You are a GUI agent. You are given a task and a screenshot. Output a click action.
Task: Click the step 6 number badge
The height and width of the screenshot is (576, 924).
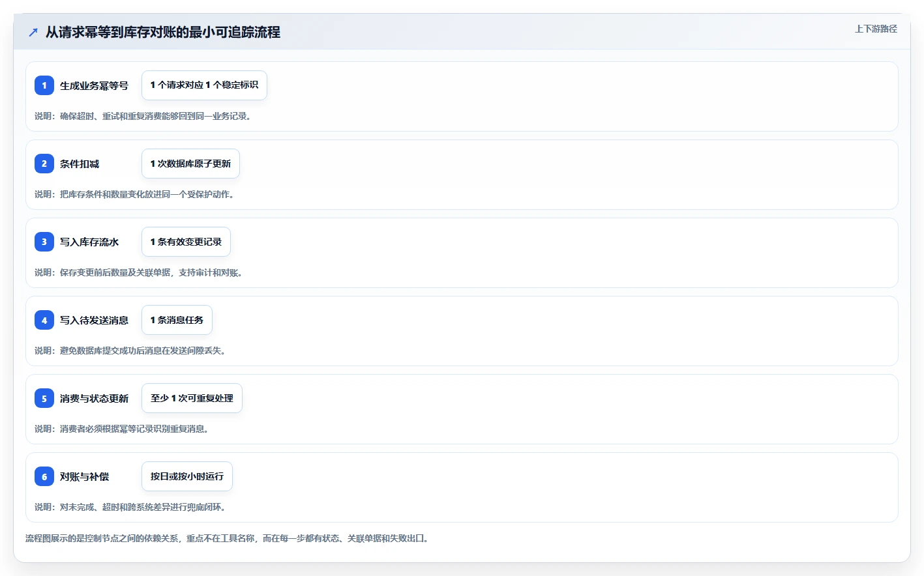tap(44, 476)
